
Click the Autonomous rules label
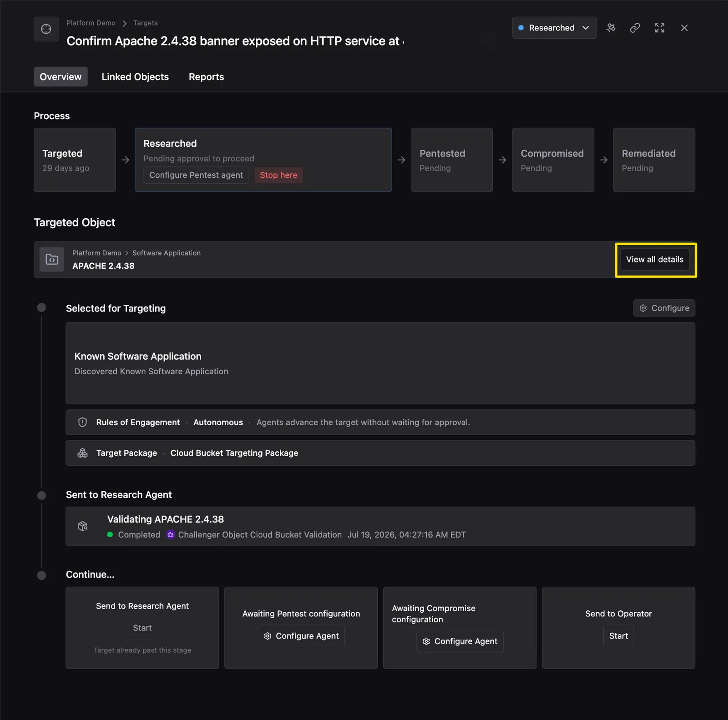pyautogui.click(x=218, y=422)
